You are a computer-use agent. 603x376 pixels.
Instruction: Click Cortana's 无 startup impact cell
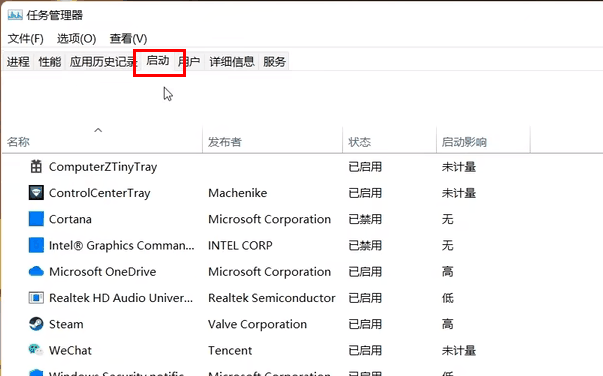[x=448, y=219]
